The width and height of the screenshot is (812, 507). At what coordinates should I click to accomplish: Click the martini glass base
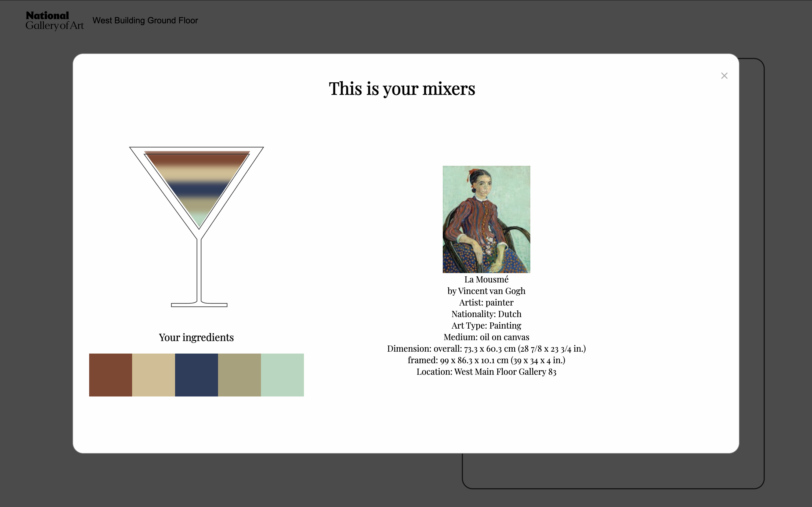pos(199,305)
